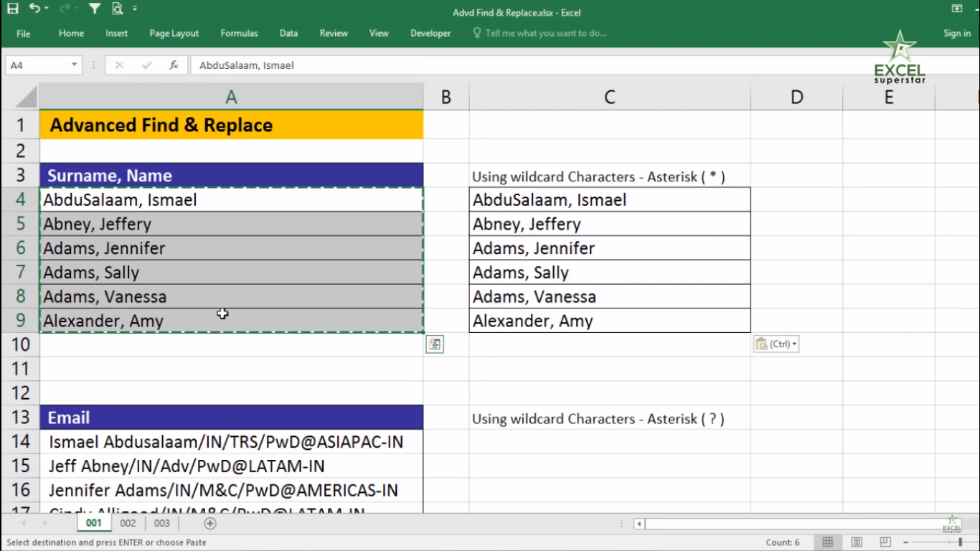The image size is (980, 551).
Task: Open the Developer ribbon tab
Action: click(430, 33)
